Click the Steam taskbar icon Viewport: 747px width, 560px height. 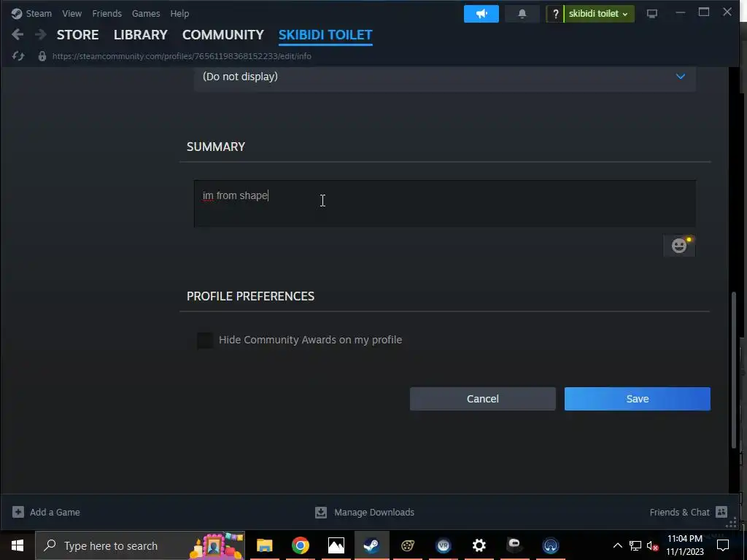coord(371,545)
